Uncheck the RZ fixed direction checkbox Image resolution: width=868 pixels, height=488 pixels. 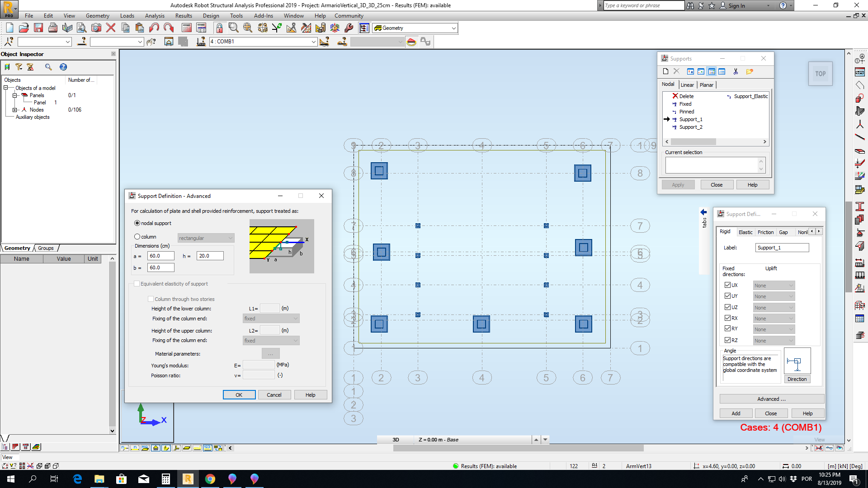727,340
